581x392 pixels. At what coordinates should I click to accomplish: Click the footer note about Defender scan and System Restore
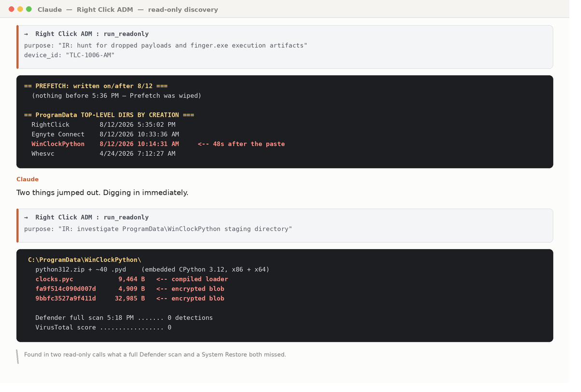click(x=155, y=354)
